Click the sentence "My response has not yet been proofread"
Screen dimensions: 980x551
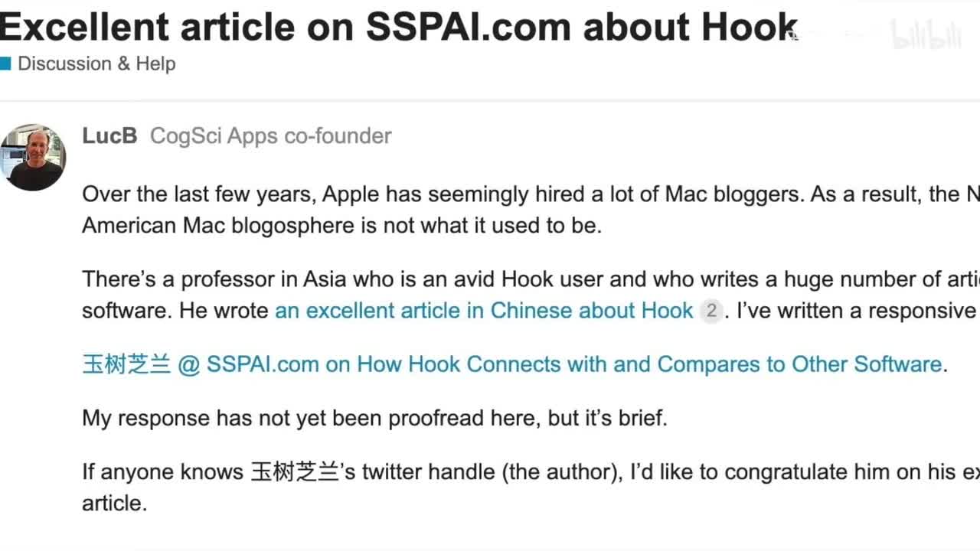pyautogui.click(x=374, y=419)
